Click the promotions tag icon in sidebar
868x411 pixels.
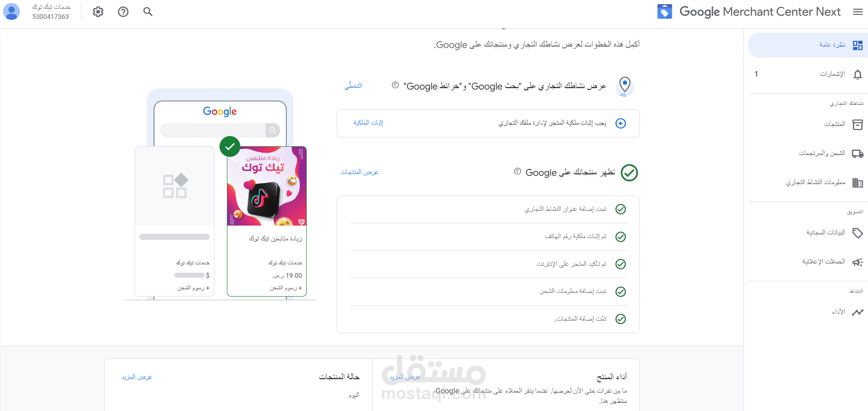(857, 233)
